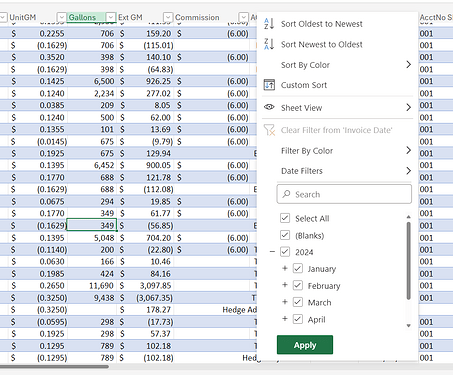Select the cell with Ext GM 926.25
453x375 pixels.
pos(145,81)
